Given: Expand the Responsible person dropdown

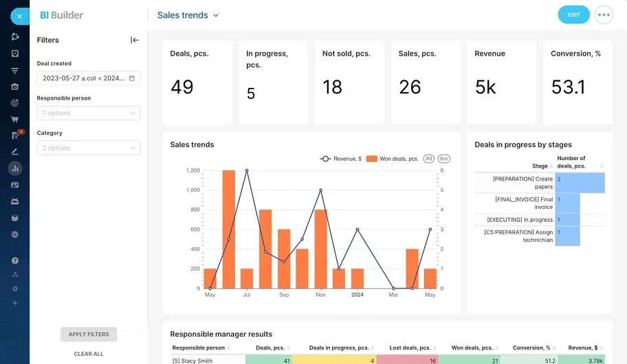Looking at the screenshot, I should 89,113.
